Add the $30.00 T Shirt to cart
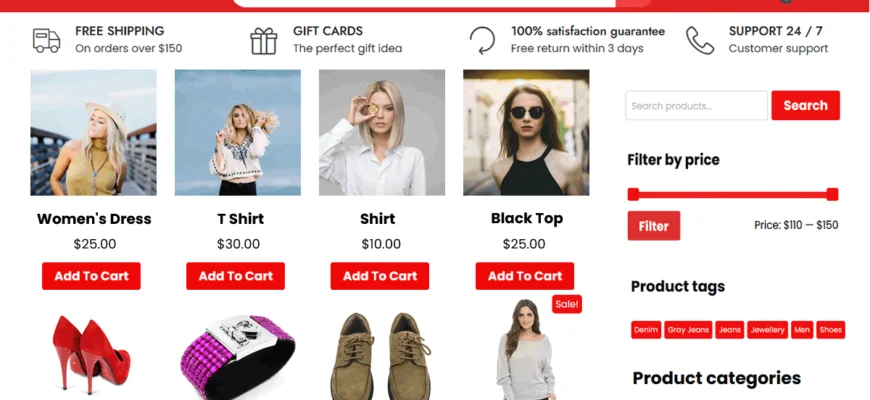This screenshot has height=400, width=870. [235, 276]
